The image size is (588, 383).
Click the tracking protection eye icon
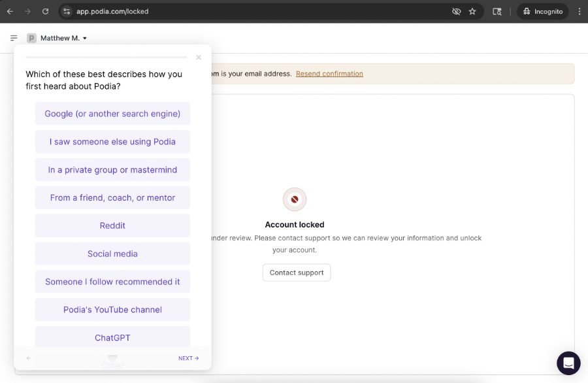click(456, 11)
